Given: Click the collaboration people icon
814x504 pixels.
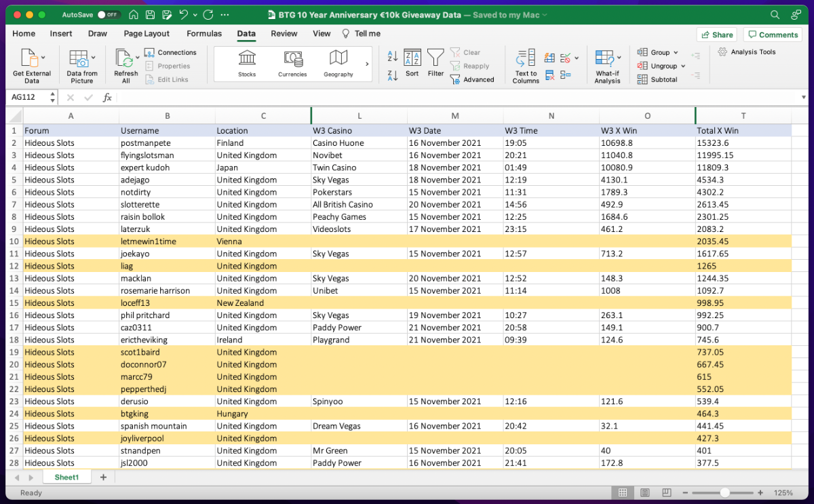Looking at the screenshot, I should [x=796, y=14].
